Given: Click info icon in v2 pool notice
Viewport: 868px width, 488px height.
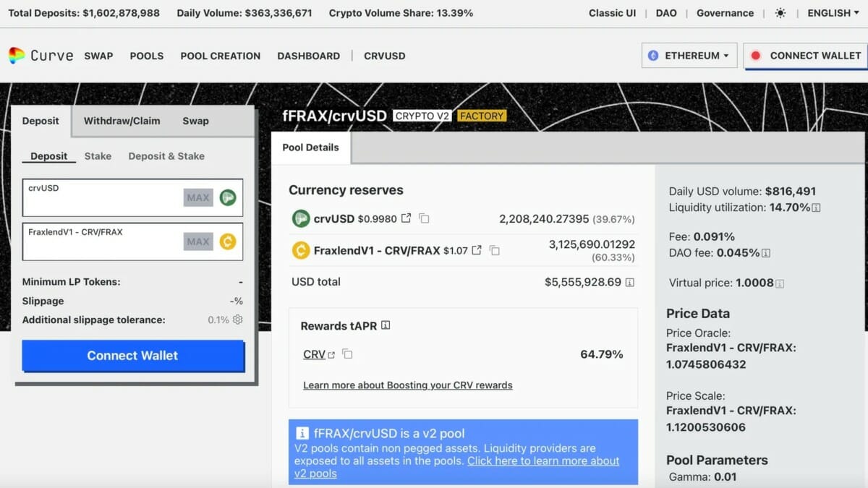Looking at the screenshot, I should point(302,434).
